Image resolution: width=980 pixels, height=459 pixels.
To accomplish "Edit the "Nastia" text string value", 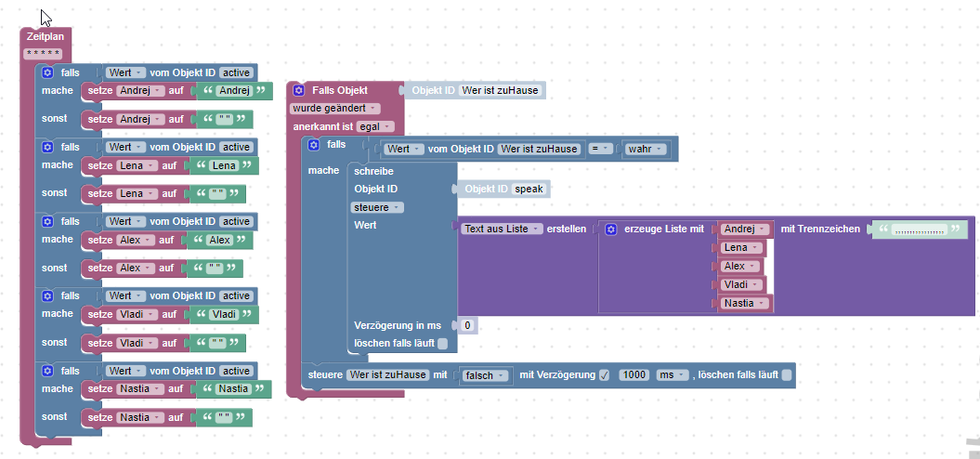I will click(x=233, y=389).
